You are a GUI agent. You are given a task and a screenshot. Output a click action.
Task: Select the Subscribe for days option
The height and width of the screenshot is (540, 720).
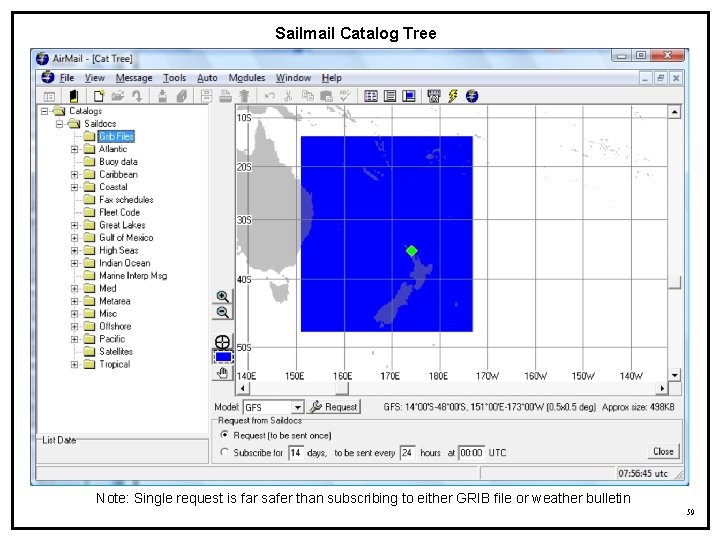(x=225, y=452)
